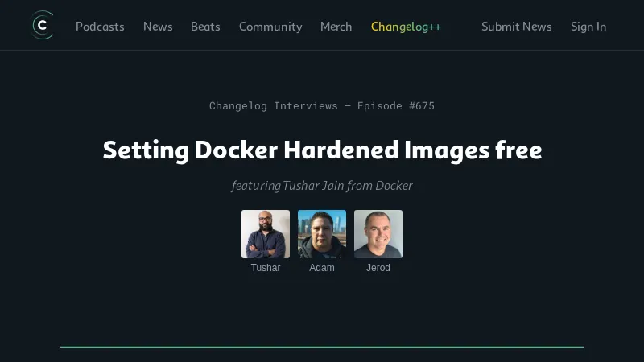Open Tushar Jain's guest profile link
644x362 pixels.
click(313, 186)
